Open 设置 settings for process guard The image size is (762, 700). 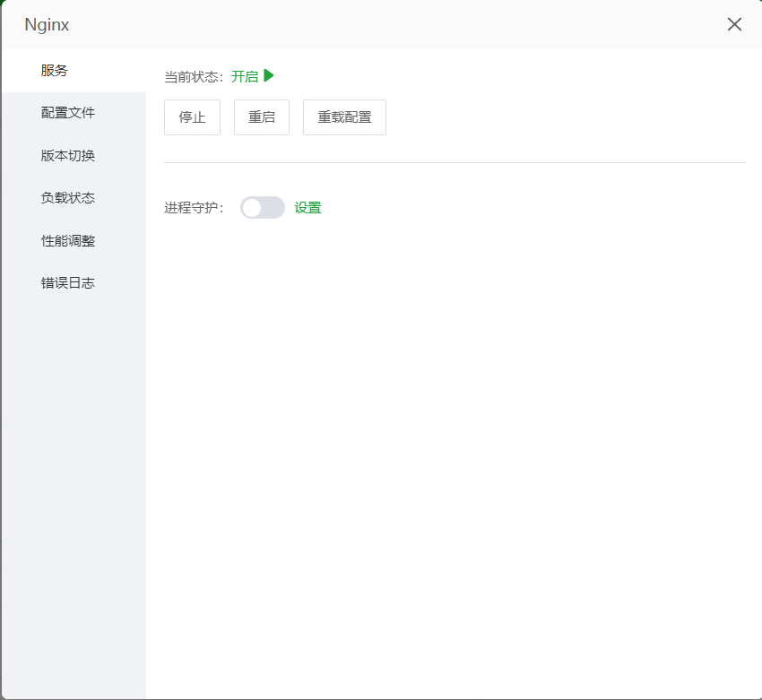(x=307, y=207)
